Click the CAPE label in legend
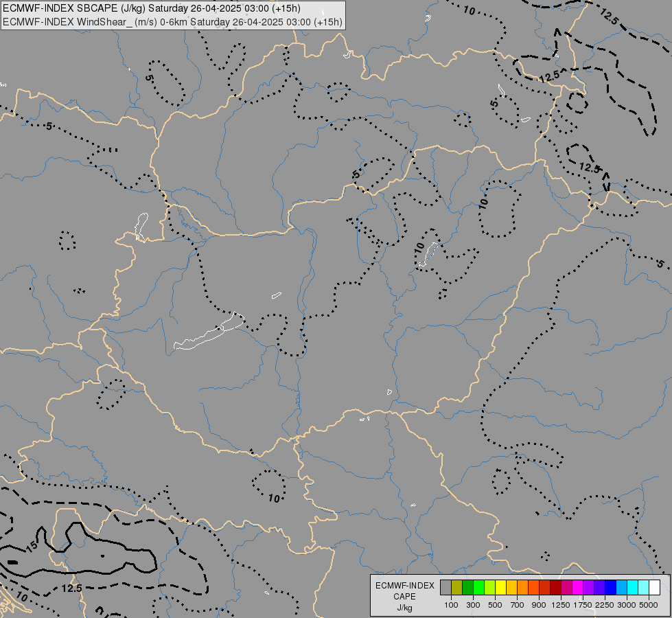The width and height of the screenshot is (672, 618). coord(404,597)
